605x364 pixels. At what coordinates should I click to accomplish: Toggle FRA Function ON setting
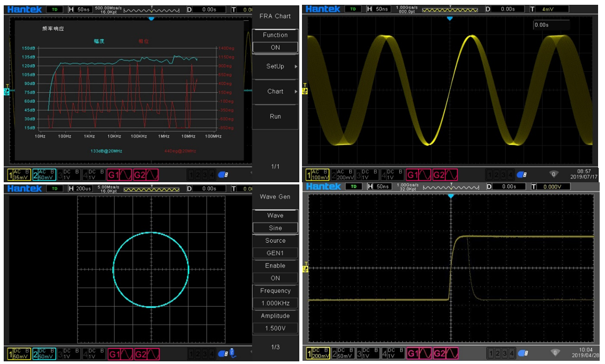pyautogui.click(x=275, y=47)
